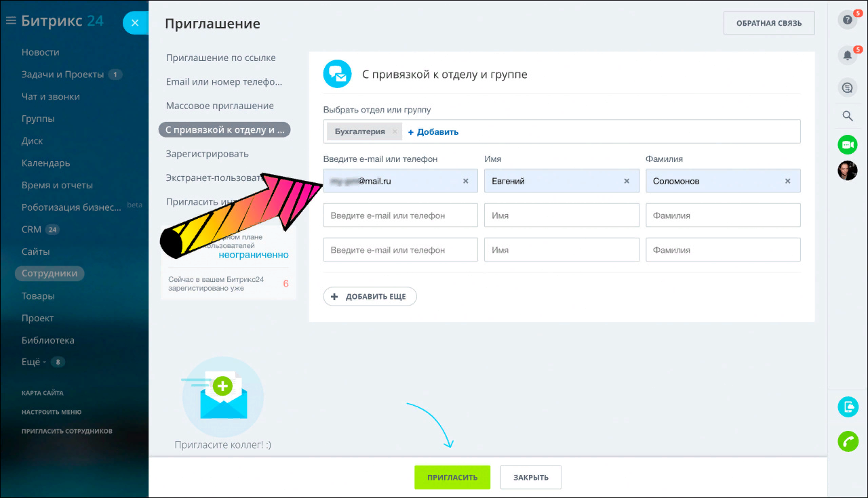Clear the Евгений name field
The image size is (868, 498).
[x=627, y=181]
